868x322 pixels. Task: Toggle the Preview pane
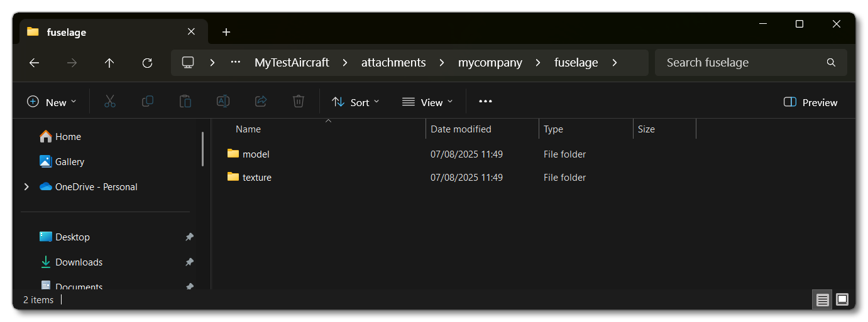[811, 102]
